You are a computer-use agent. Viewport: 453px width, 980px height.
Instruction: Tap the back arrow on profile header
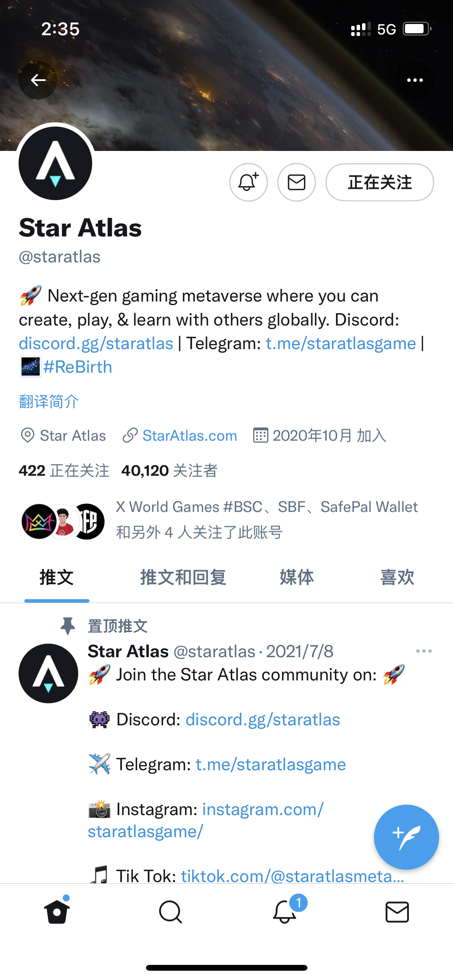click(x=38, y=80)
